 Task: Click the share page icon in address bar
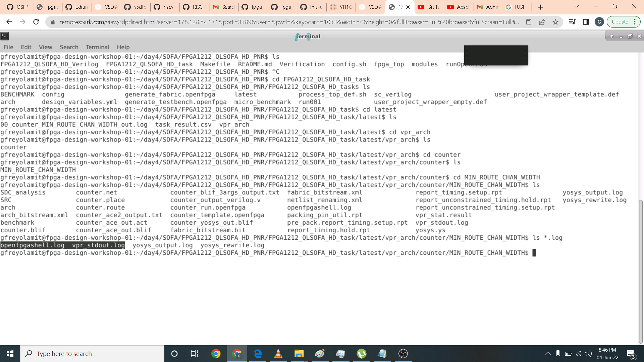542,22
